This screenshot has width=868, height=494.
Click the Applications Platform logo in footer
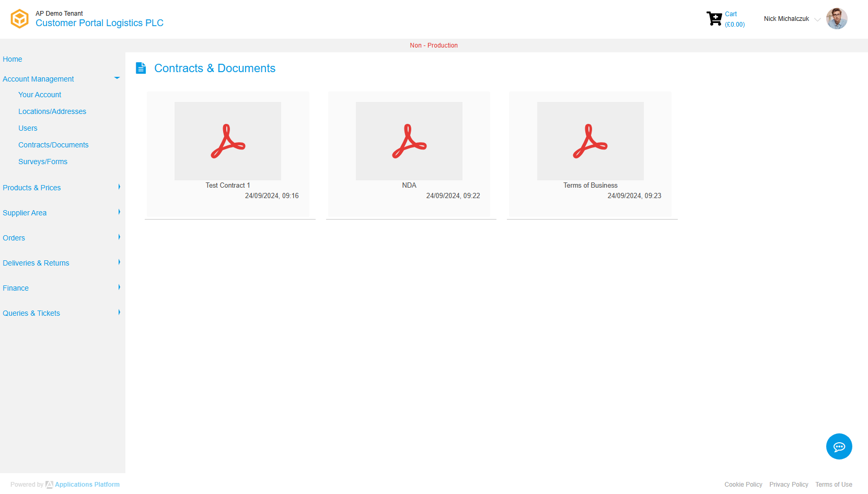[x=49, y=485]
